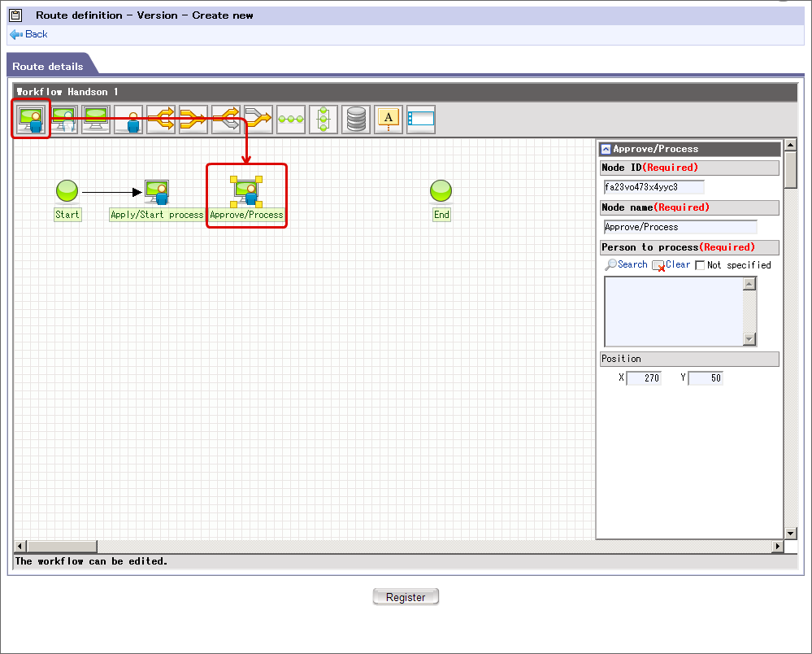Viewport: 812px width, 654px height.
Task: Click the Clear icon with red X
Action: pos(658,266)
